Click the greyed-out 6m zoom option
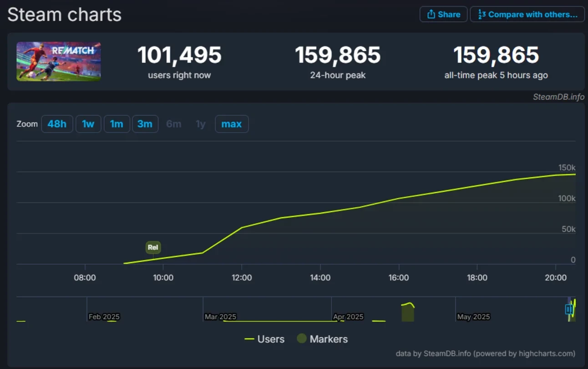This screenshot has height=369, width=588. (x=173, y=124)
